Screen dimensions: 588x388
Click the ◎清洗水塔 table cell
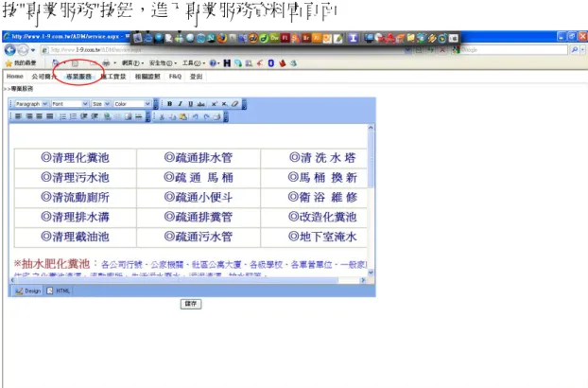(314, 158)
